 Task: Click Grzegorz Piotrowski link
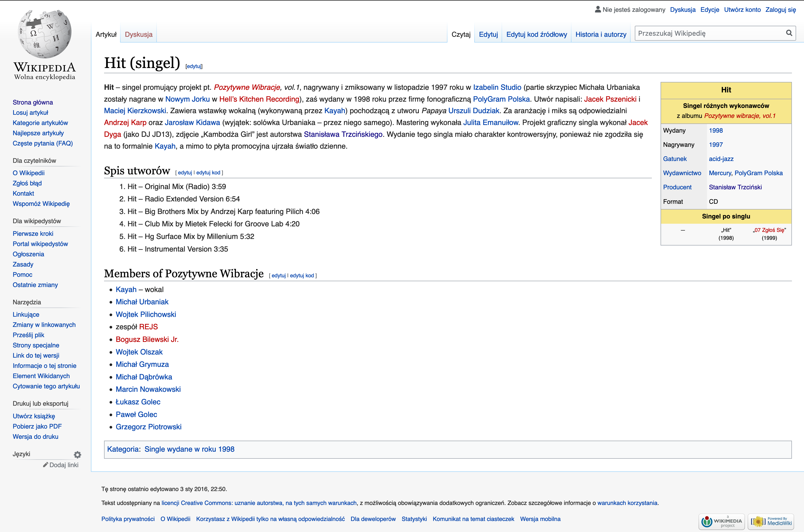148,426
